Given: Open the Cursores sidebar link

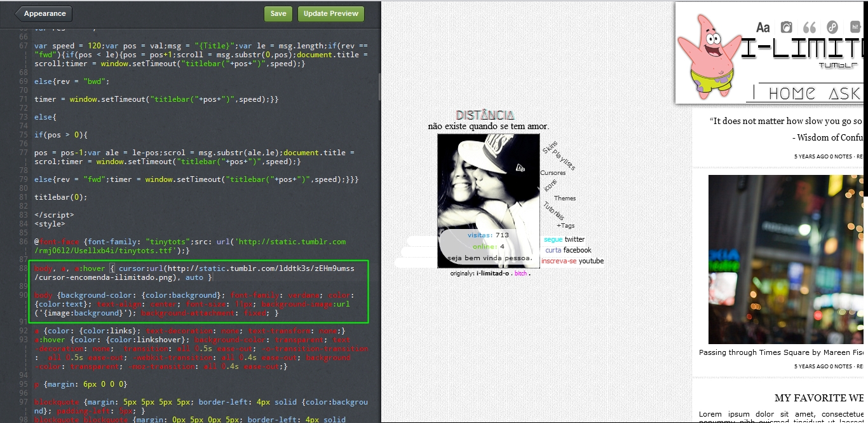Looking at the screenshot, I should click(x=553, y=173).
